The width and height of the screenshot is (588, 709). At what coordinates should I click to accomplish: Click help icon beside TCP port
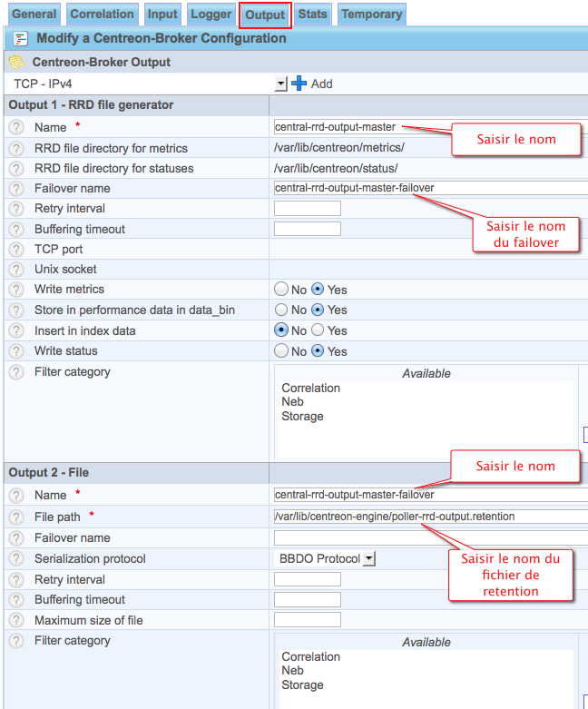point(15,249)
